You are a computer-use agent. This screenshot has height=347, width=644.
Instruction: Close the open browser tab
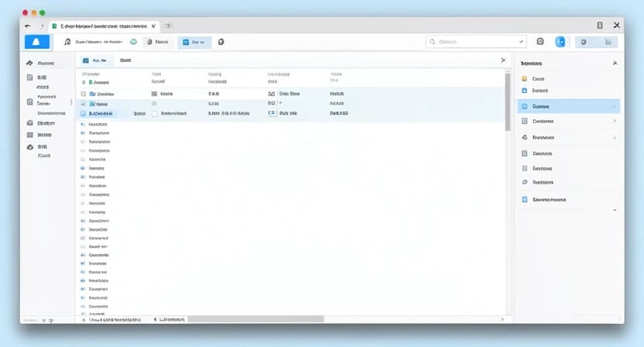153,26
